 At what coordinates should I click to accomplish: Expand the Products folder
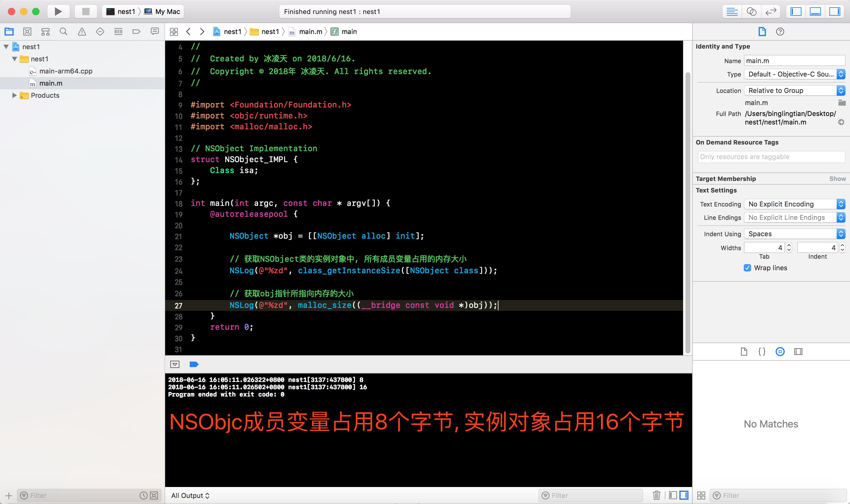pyautogui.click(x=14, y=95)
